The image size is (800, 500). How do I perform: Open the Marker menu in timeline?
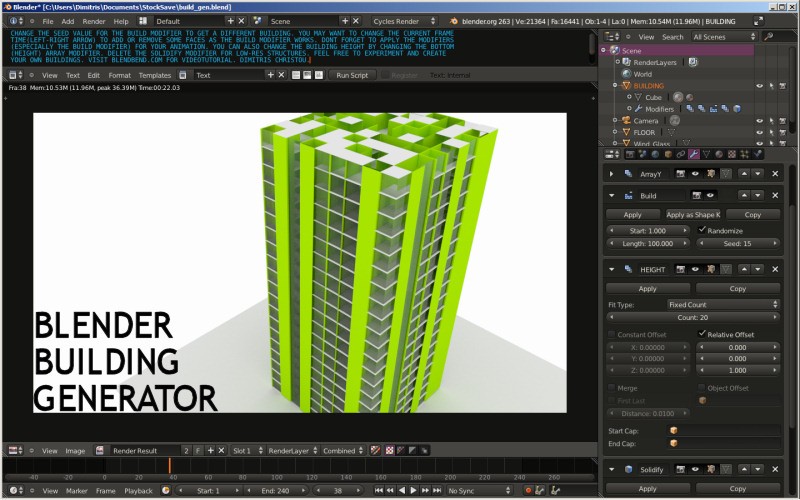coord(77,490)
